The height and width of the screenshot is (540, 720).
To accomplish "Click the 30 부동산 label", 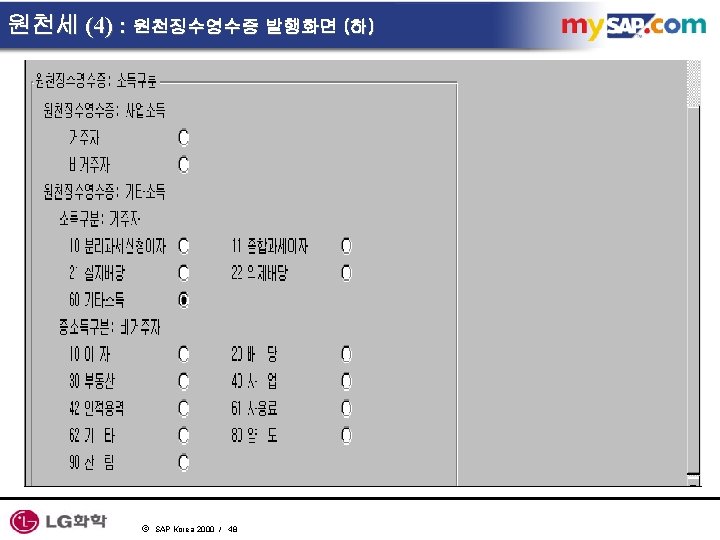I will click(x=92, y=381).
